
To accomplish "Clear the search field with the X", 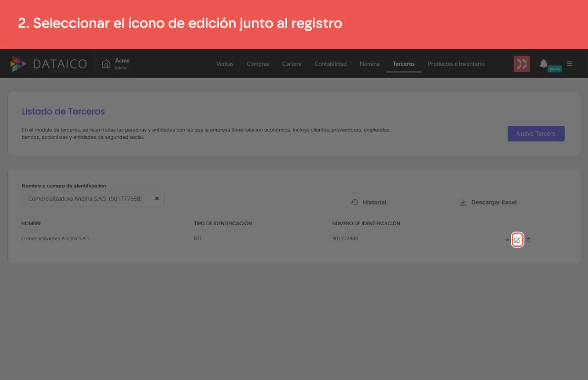I will 157,199.
